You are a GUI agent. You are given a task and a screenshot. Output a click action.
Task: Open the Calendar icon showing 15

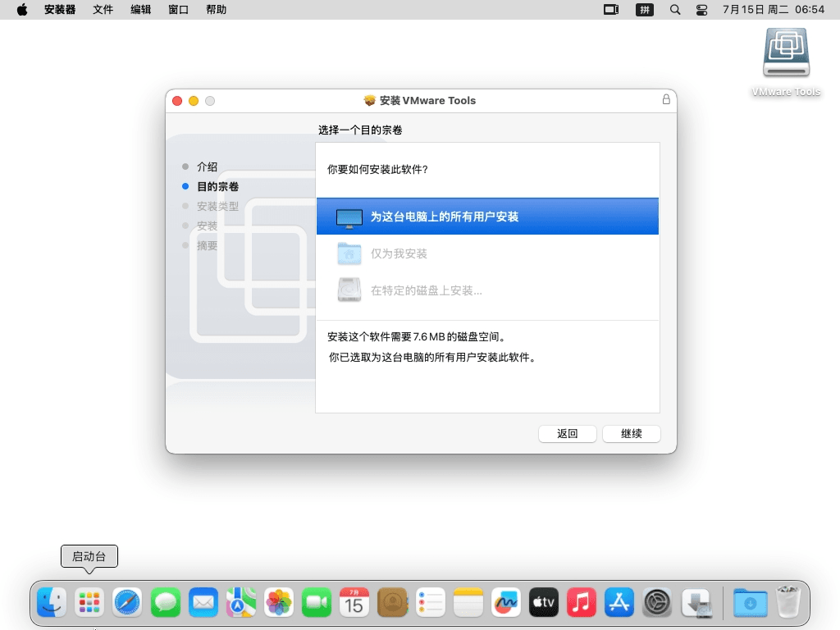coord(354,603)
